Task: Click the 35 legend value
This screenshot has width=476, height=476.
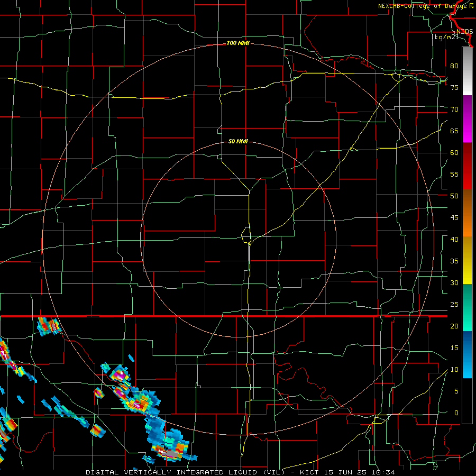Action: point(454,261)
